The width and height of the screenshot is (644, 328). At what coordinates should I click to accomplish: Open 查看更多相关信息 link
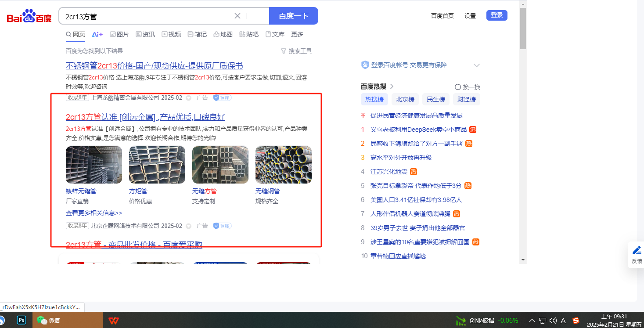[94, 213]
